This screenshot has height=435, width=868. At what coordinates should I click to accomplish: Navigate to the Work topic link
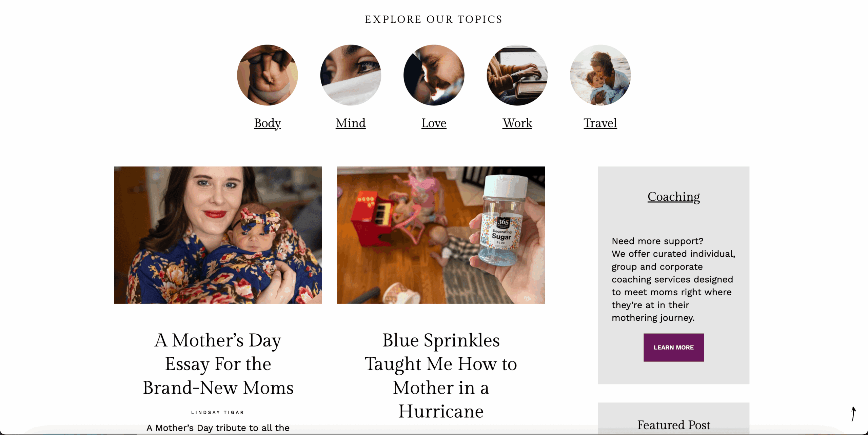[517, 123]
